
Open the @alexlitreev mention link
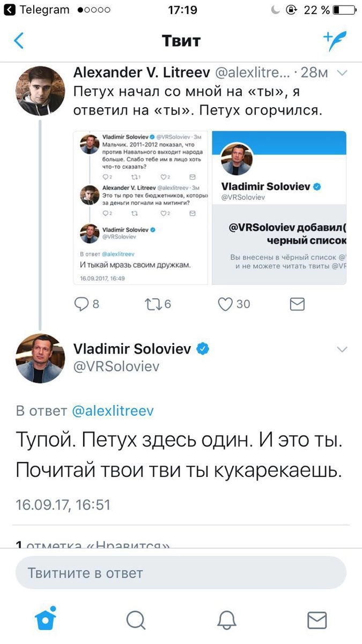coord(113,411)
